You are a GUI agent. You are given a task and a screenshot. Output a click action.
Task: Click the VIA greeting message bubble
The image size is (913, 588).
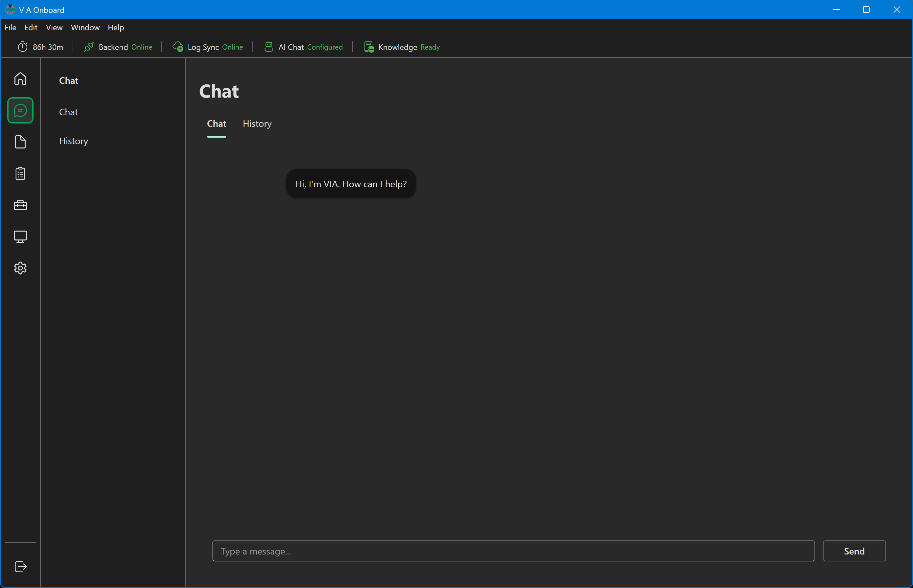click(351, 184)
